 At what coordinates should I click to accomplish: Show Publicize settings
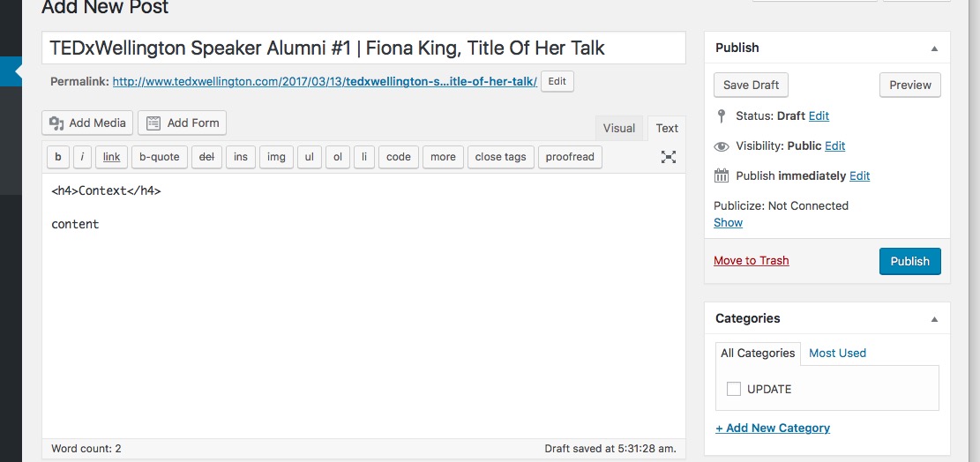(x=728, y=223)
